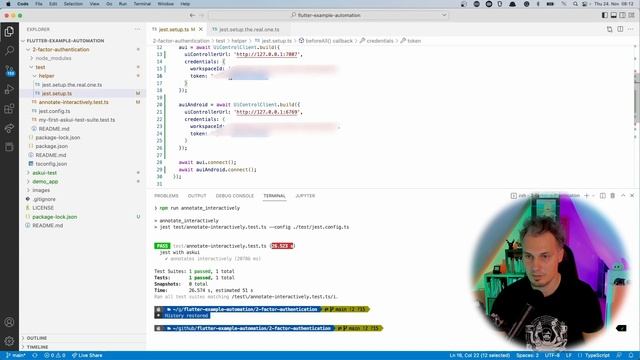640x360 pixels.
Task: Open package-lock.json at root level
Action: pyautogui.click(x=55, y=217)
